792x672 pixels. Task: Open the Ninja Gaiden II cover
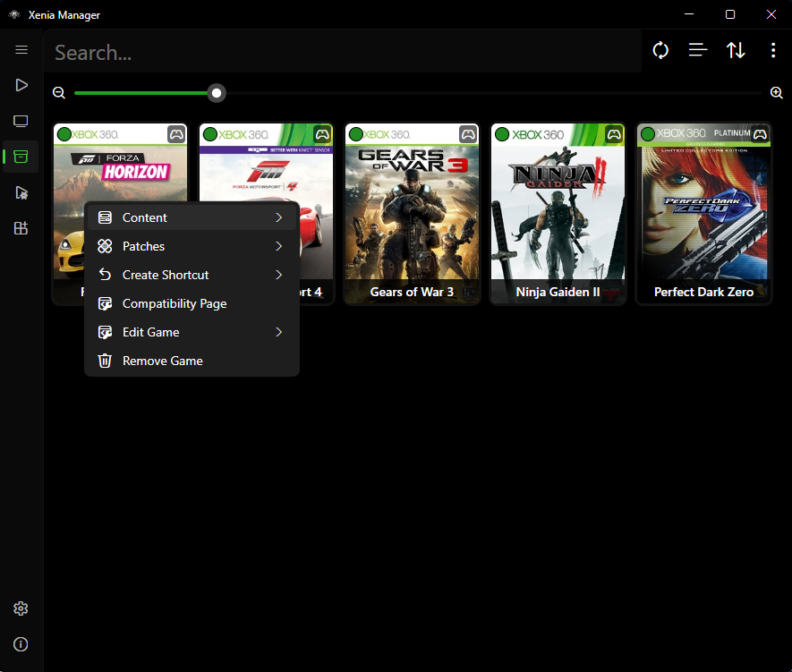(x=558, y=214)
